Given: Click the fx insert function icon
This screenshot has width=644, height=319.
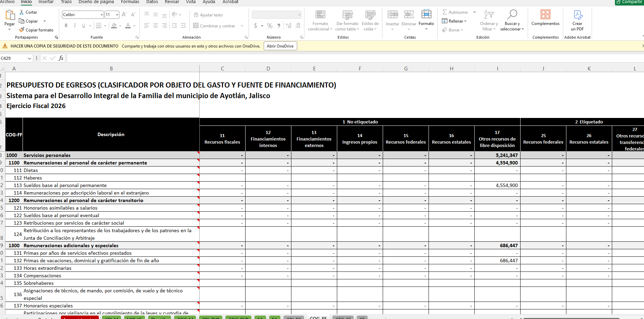Looking at the screenshot, I should pyautogui.click(x=61, y=58).
